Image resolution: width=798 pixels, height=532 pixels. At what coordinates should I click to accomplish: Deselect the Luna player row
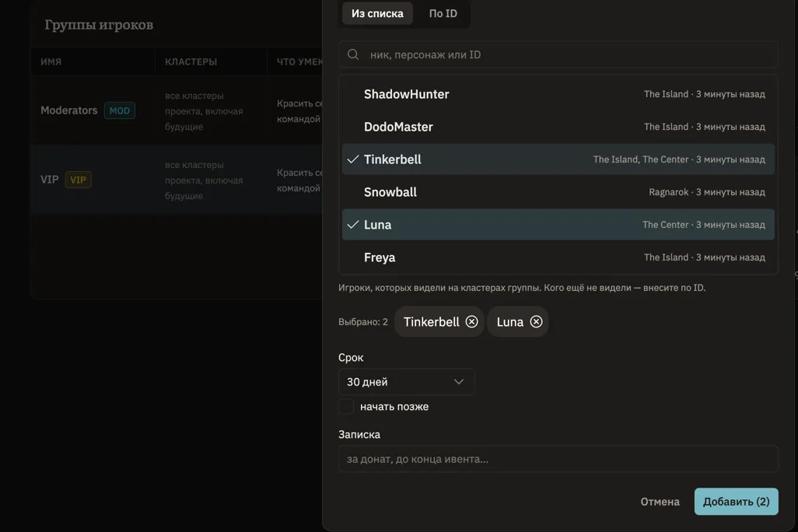pos(558,225)
